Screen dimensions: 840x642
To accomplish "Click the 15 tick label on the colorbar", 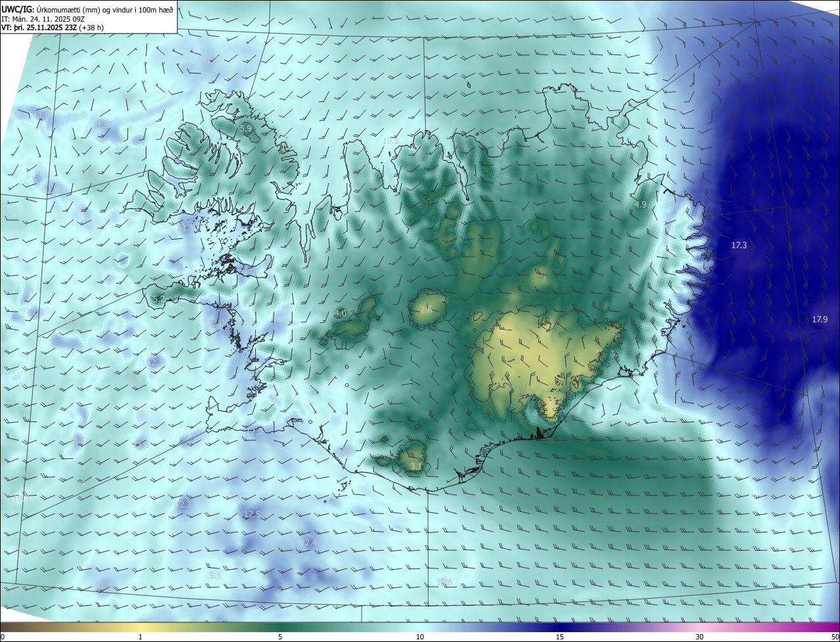I will [x=560, y=637].
